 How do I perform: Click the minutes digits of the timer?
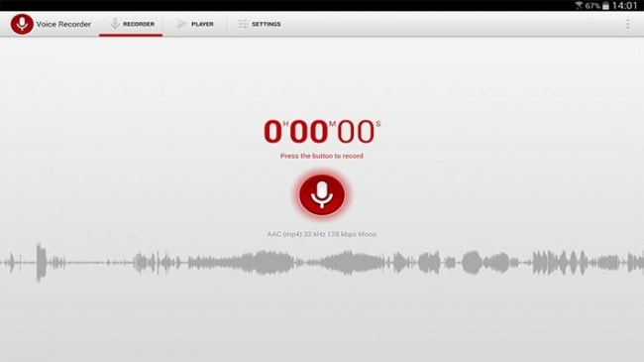(x=309, y=132)
